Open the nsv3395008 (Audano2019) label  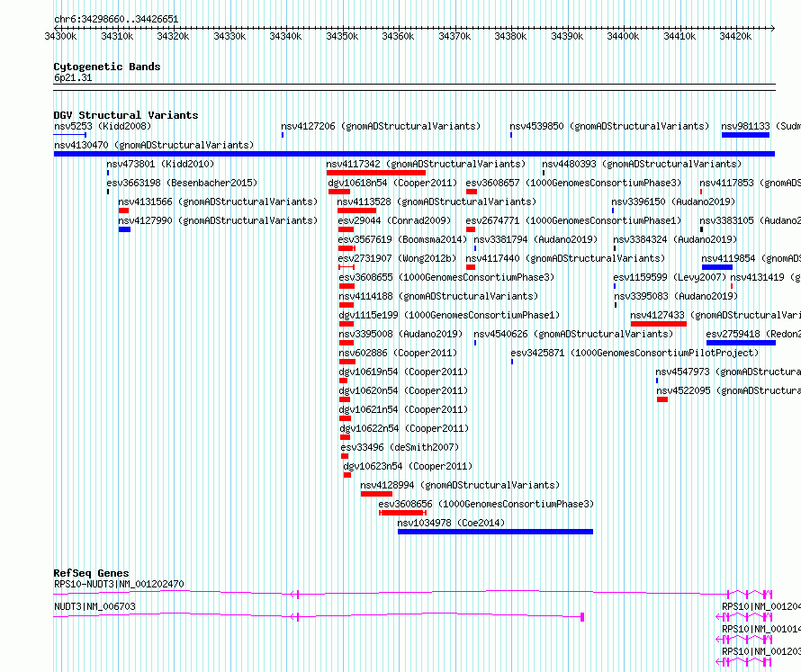(x=400, y=334)
